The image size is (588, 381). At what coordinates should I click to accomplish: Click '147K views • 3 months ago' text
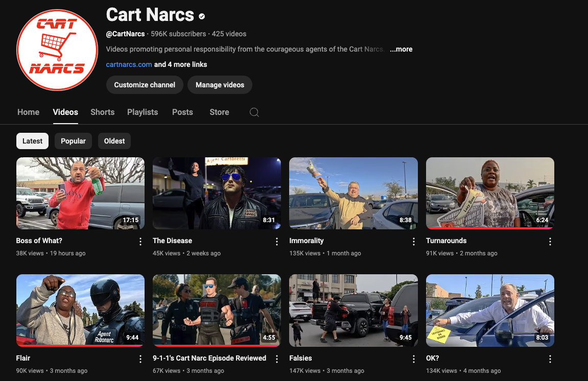326,370
